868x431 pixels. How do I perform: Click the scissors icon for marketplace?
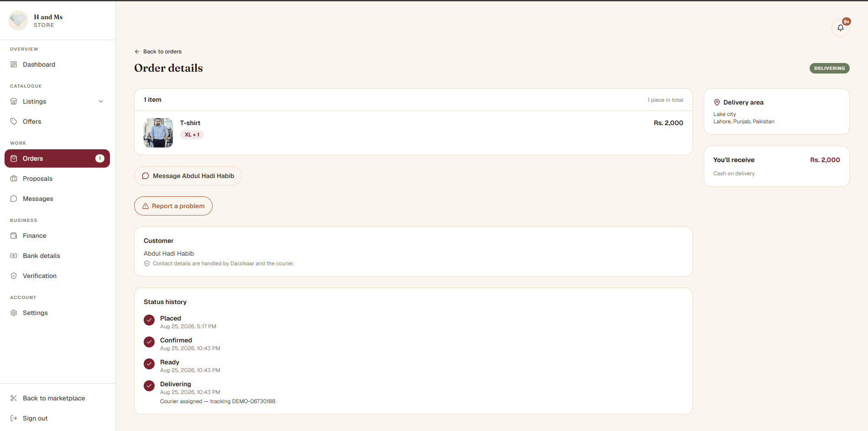click(14, 398)
